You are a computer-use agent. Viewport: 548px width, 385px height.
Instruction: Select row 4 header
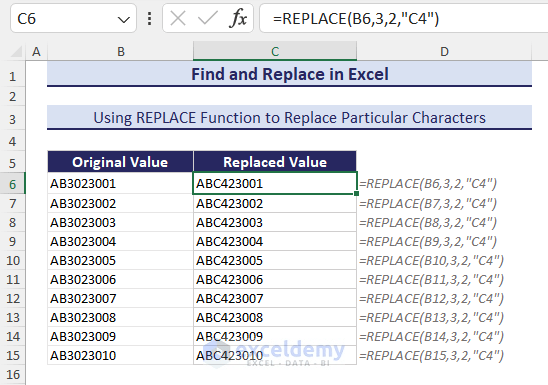[13, 141]
